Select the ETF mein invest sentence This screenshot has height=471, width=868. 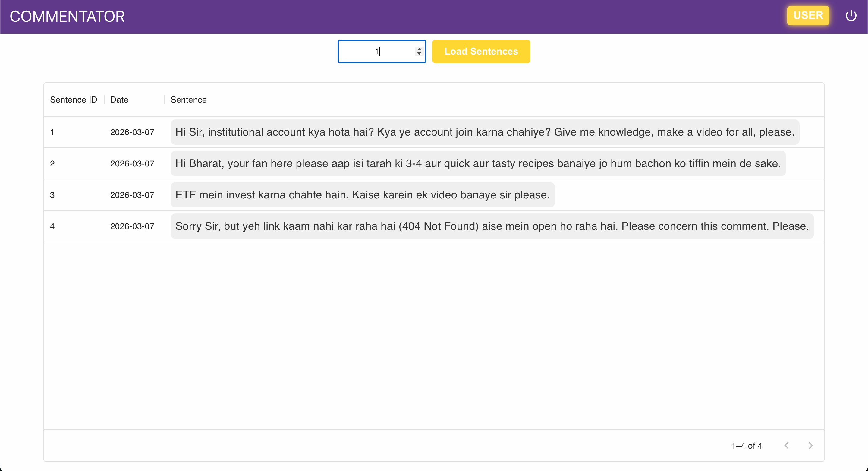(x=362, y=195)
